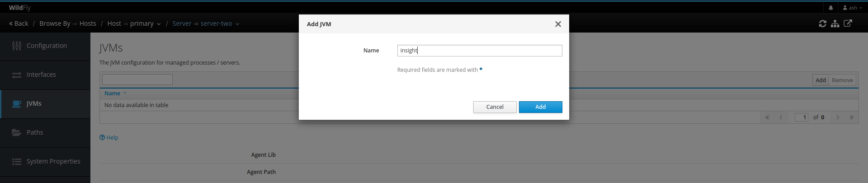Close the Add JVM dialog
This screenshot has height=183, width=868.
pos(558,24)
